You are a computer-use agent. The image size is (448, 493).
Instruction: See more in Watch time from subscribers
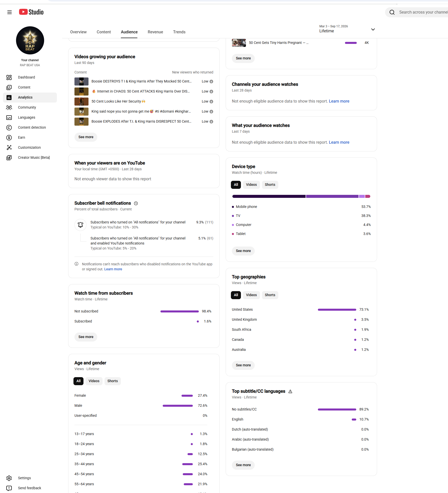tap(86, 337)
